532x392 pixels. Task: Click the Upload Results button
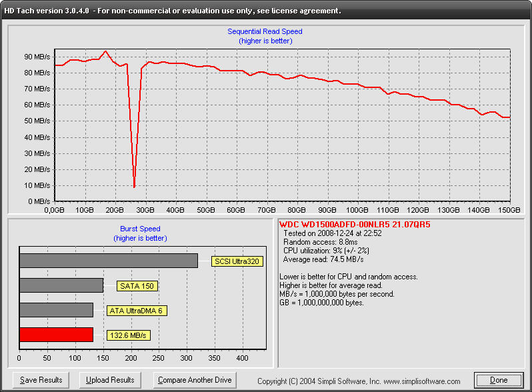[110, 380]
